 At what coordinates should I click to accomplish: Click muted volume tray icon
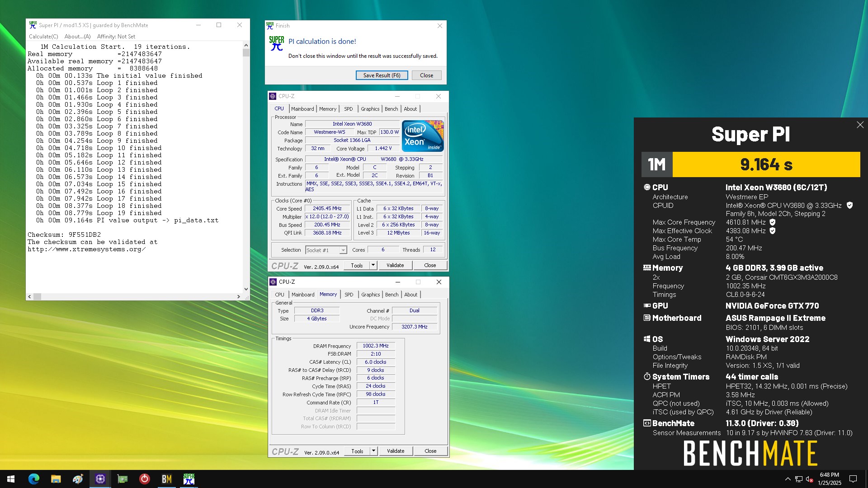pyautogui.click(x=810, y=479)
